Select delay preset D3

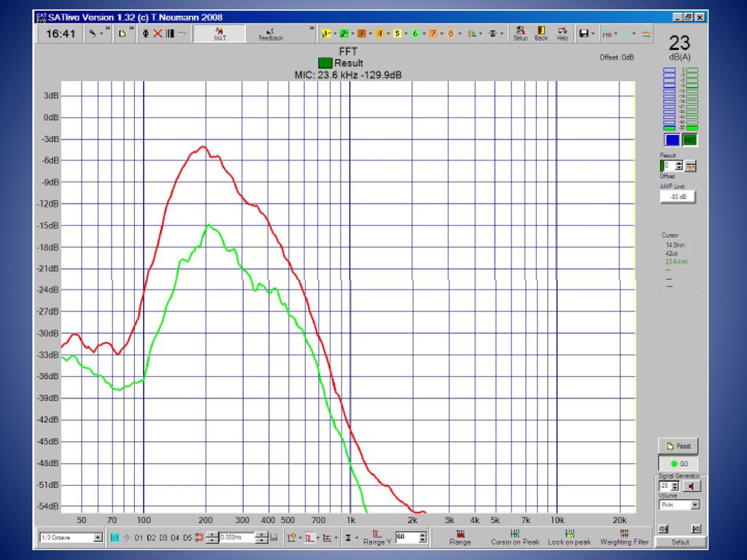click(163, 537)
